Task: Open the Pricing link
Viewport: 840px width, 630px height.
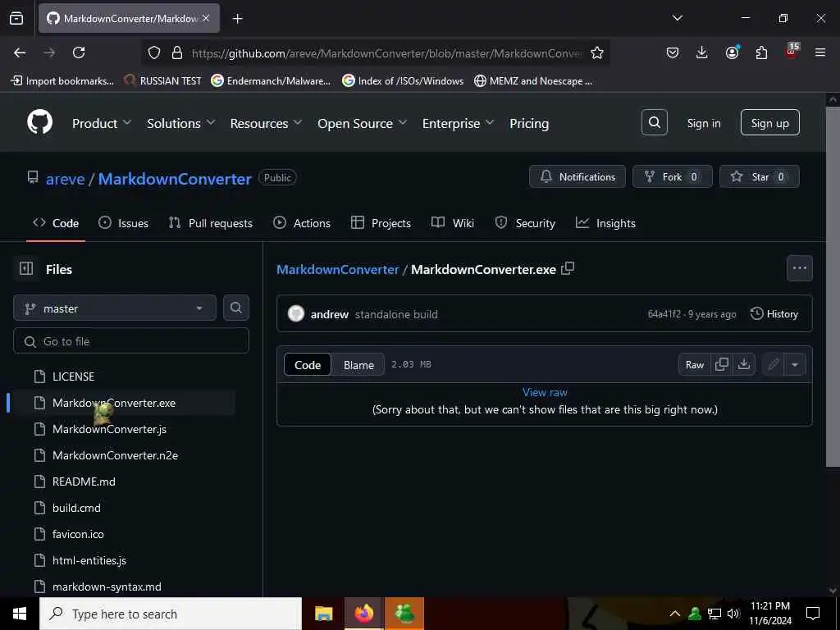Action: click(529, 123)
